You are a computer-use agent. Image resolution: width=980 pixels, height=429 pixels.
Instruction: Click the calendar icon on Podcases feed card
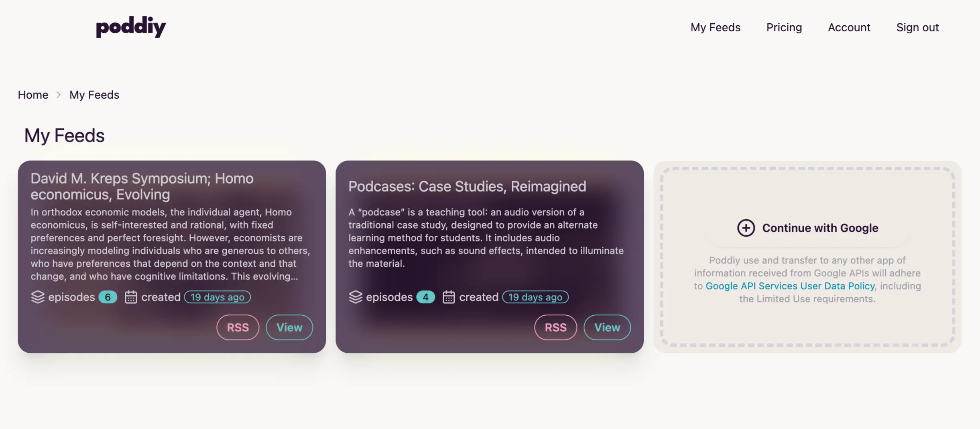pyautogui.click(x=449, y=297)
